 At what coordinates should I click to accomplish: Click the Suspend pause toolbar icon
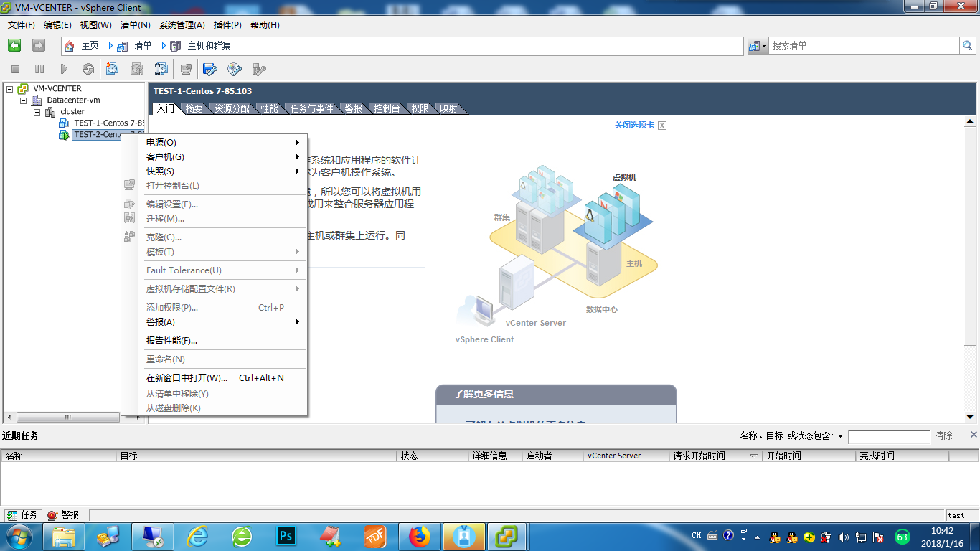click(x=39, y=69)
